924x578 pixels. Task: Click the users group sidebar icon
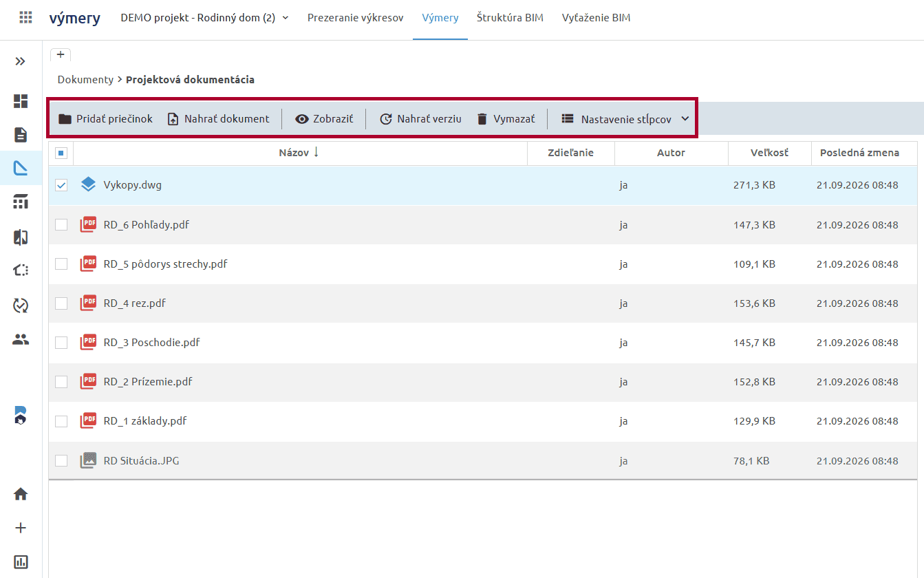point(21,339)
